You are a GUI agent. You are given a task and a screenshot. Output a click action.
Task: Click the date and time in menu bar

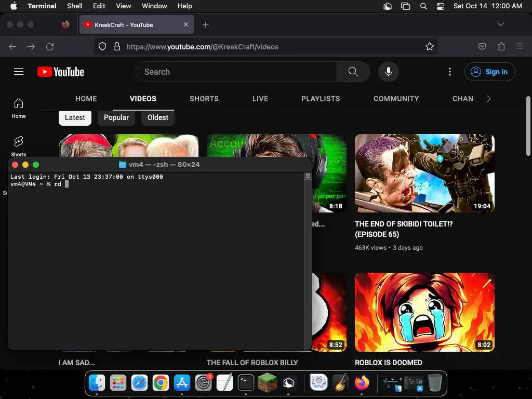pyautogui.click(x=487, y=6)
